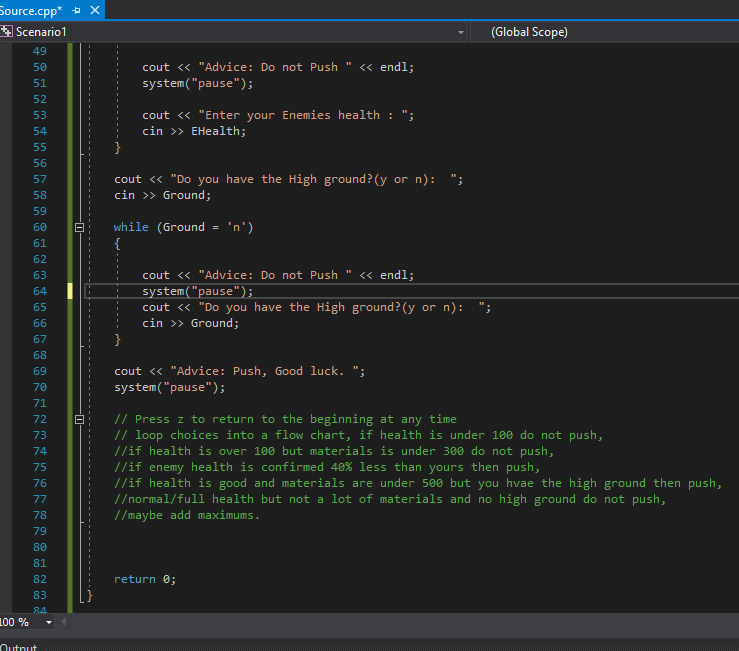Click on the cin >> EHealth line
Image resolution: width=739 pixels, height=651 pixels.
pos(193,131)
